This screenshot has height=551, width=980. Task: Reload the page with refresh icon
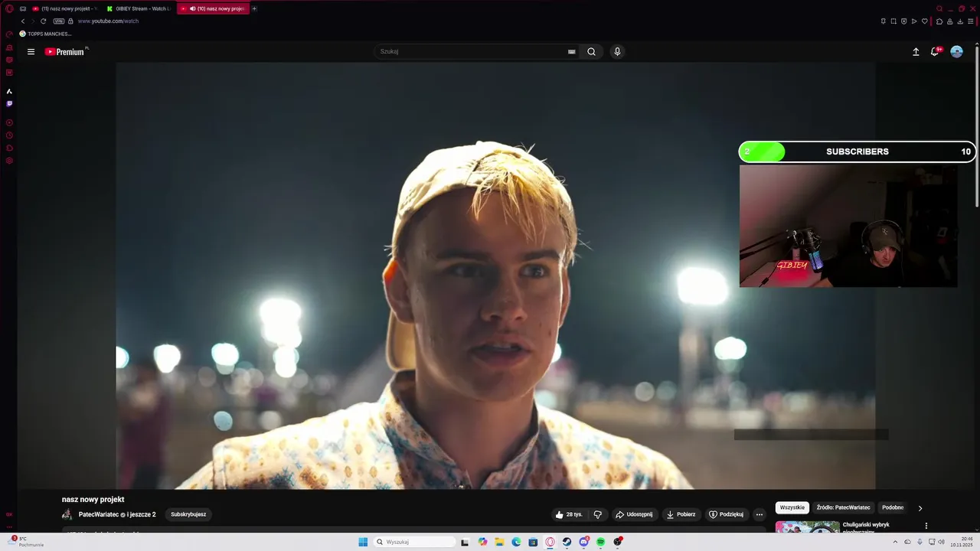pos(43,21)
